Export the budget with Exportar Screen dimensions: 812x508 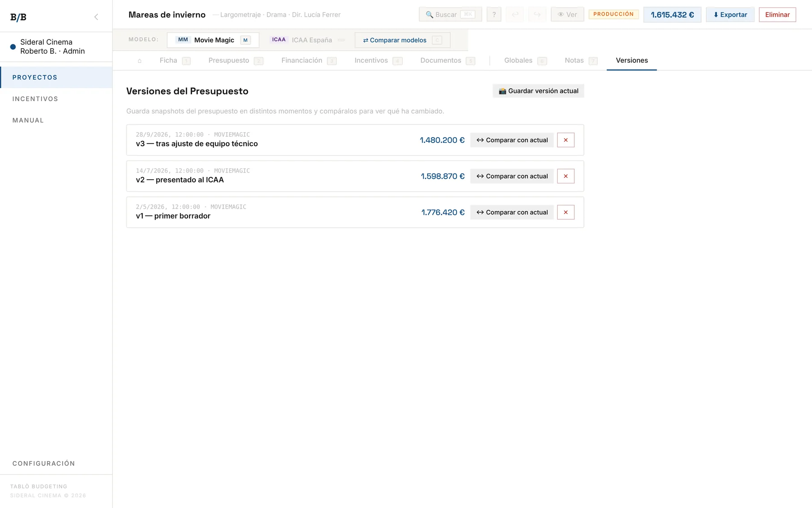(x=730, y=14)
